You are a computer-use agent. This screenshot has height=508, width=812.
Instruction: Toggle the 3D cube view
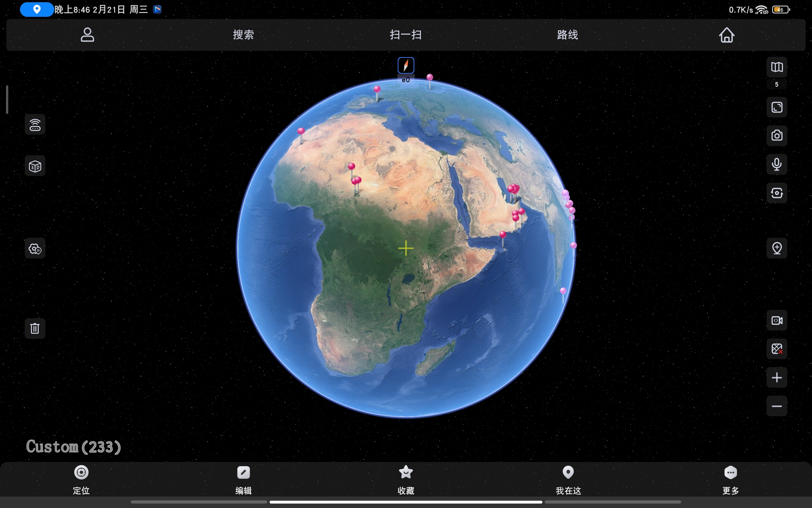click(35, 166)
